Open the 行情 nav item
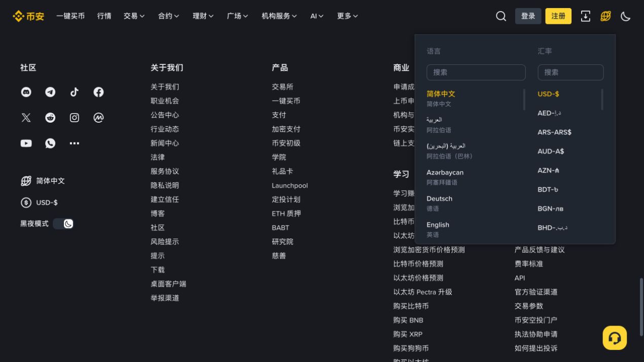 (x=104, y=16)
